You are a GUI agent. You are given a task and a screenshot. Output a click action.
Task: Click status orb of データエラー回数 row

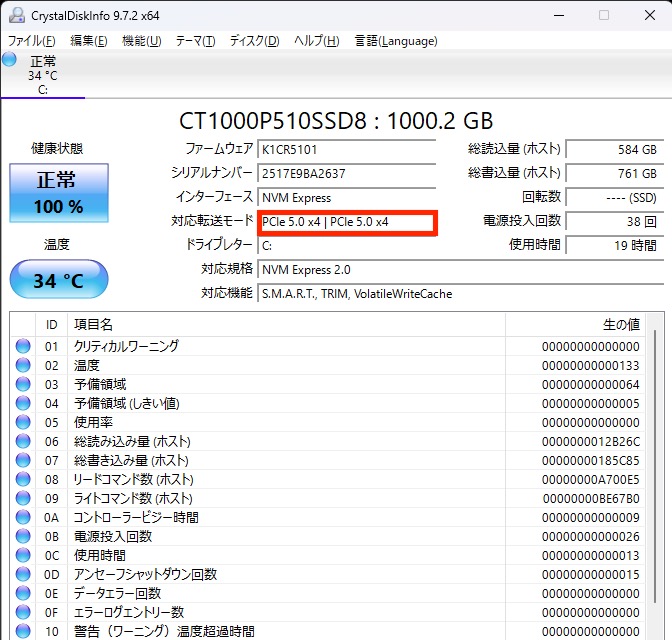coord(23,593)
